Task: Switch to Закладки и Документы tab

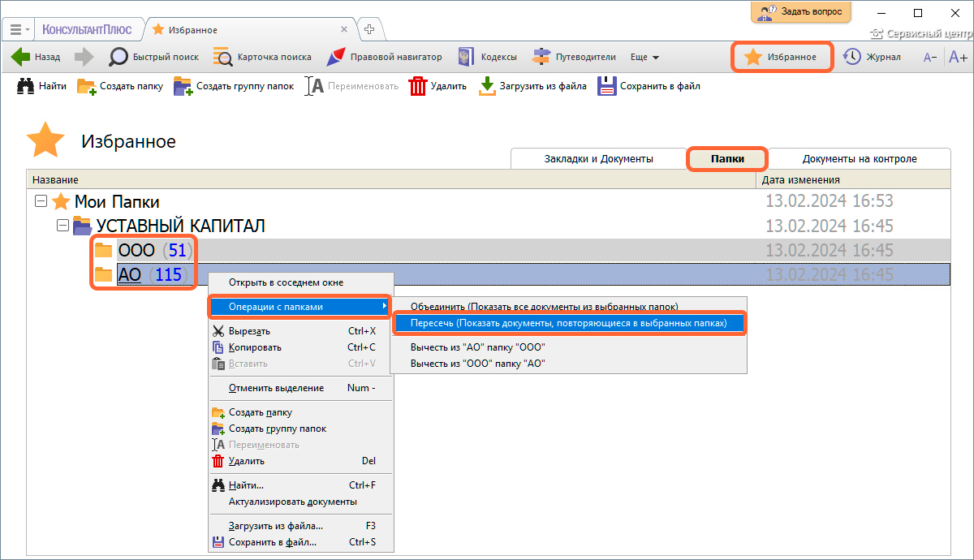Action: (x=598, y=159)
